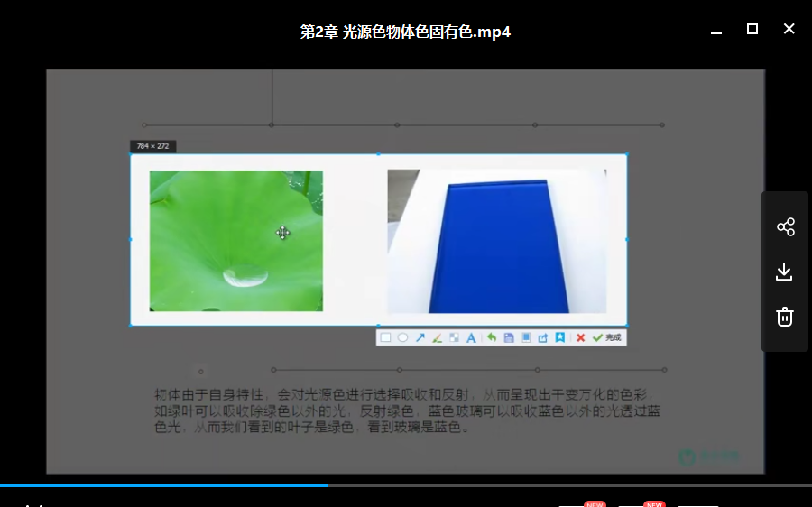Select the arrow drawing tool
The height and width of the screenshot is (507, 812).
(x=420, y=337)
